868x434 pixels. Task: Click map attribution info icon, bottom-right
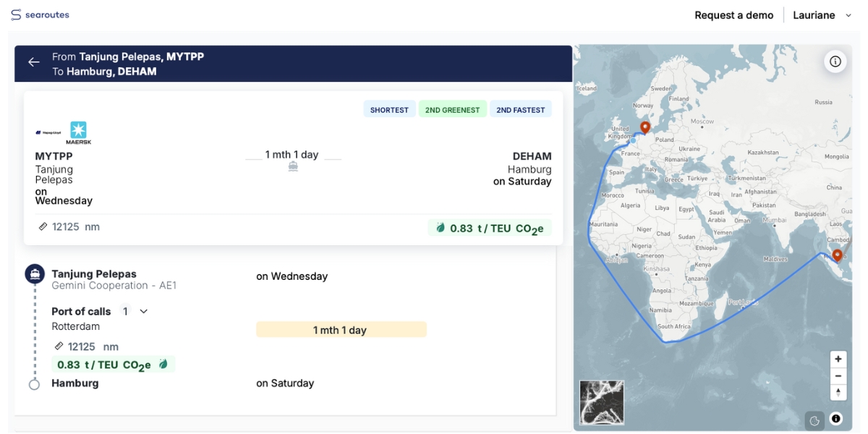pos(836,419)
